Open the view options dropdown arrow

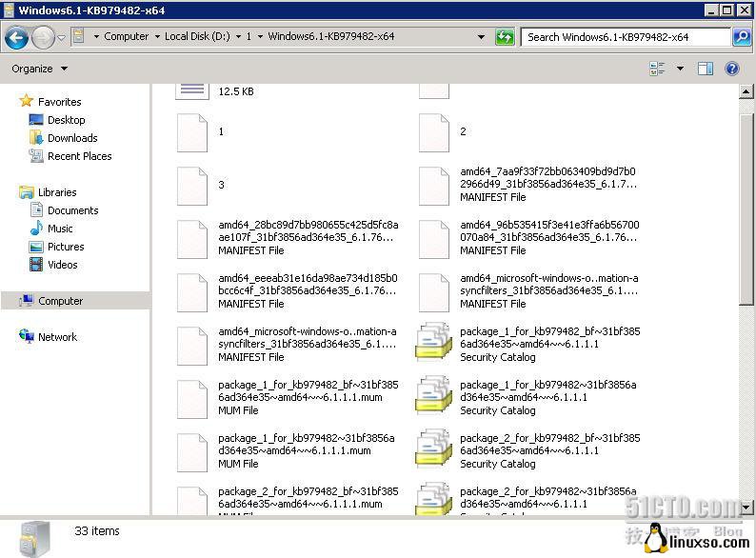[680, 69]
